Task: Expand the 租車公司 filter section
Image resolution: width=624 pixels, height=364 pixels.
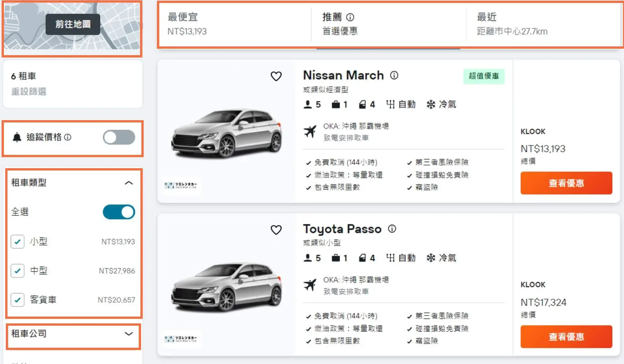Action: (129, 333)
